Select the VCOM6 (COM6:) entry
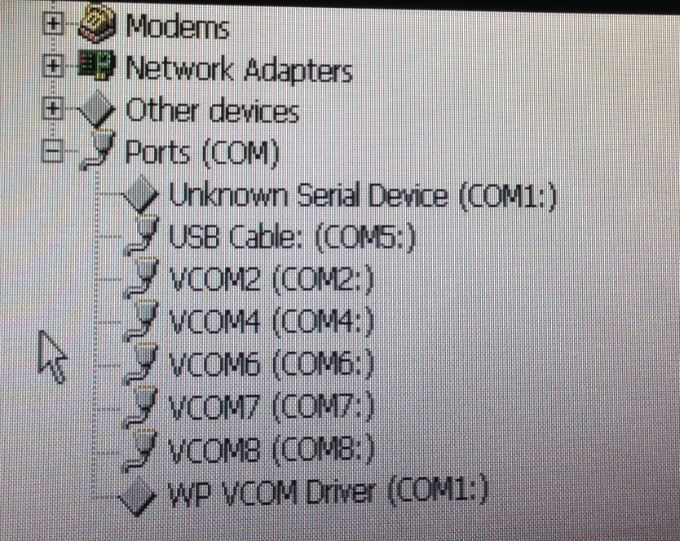The image size is (680, 541). click(x=271, y=365)
